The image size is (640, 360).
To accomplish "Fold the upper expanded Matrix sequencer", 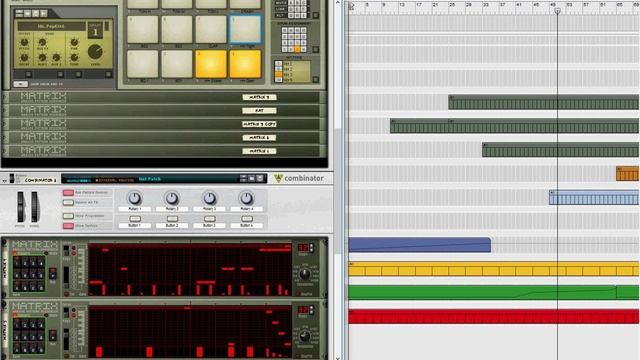I will 4,243.
